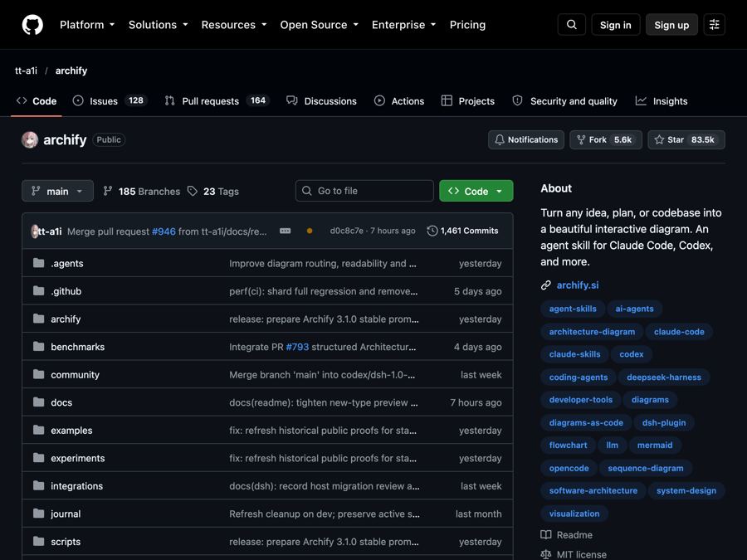Expand the main branch selector
This screenshot has width=747, height=560.
(57, 191)
